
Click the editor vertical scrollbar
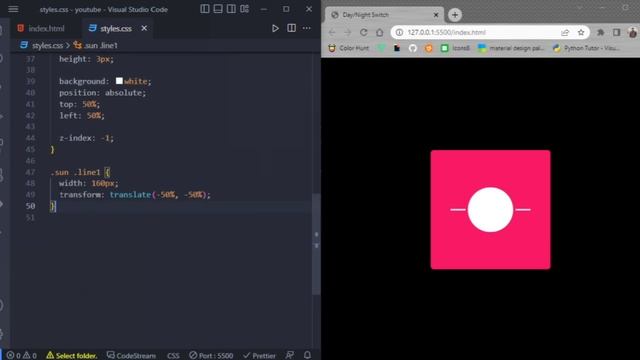(x=316, y=244)
